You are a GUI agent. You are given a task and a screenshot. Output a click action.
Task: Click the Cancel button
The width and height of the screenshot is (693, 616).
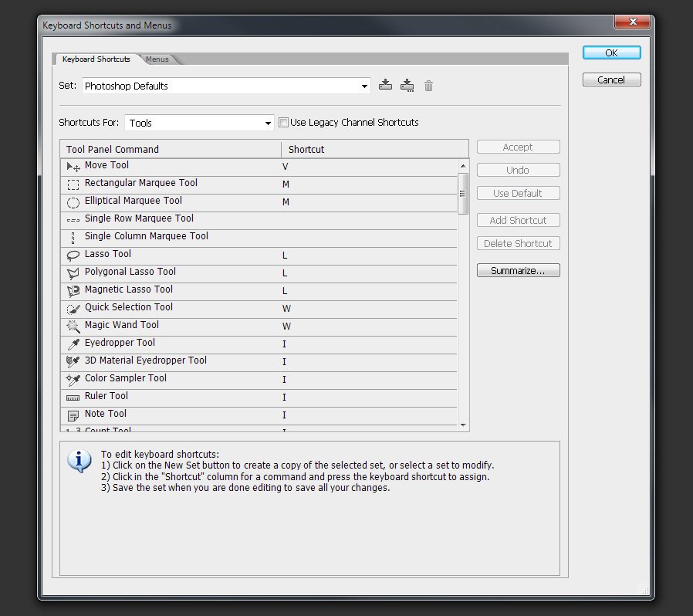tap(612, 80)
